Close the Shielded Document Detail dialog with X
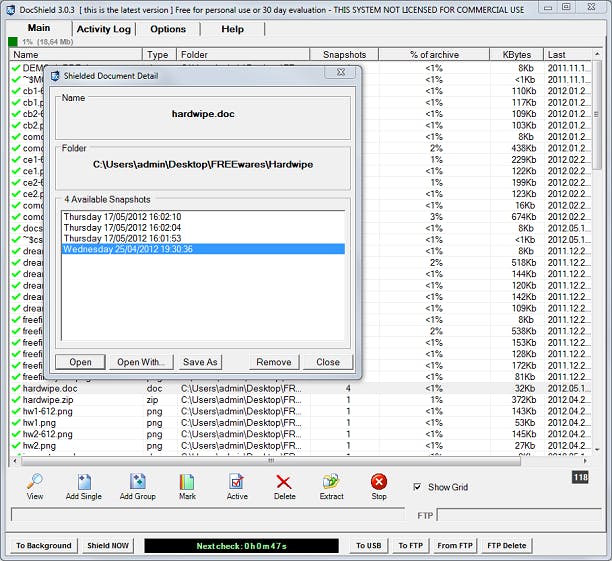This screenshot has height=561, width=612. tap(340, 72)
